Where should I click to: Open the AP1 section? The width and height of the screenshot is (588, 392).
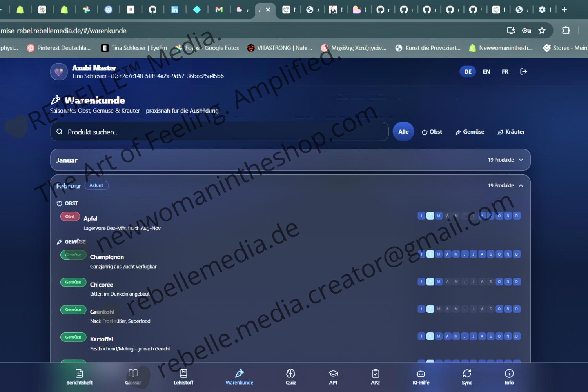[x=333, y=377]
